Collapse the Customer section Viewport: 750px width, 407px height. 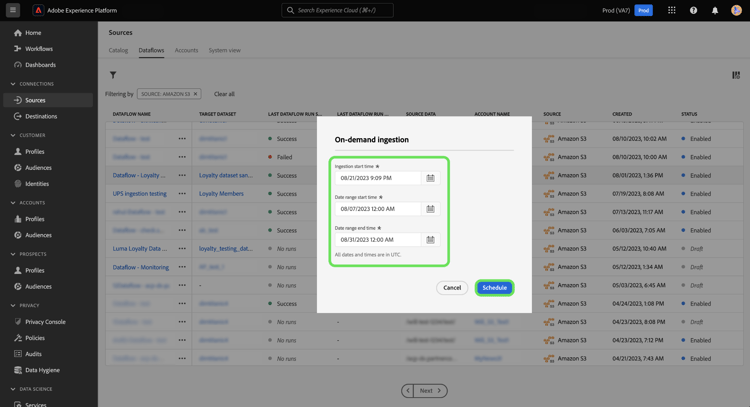[x=13, y=135]
